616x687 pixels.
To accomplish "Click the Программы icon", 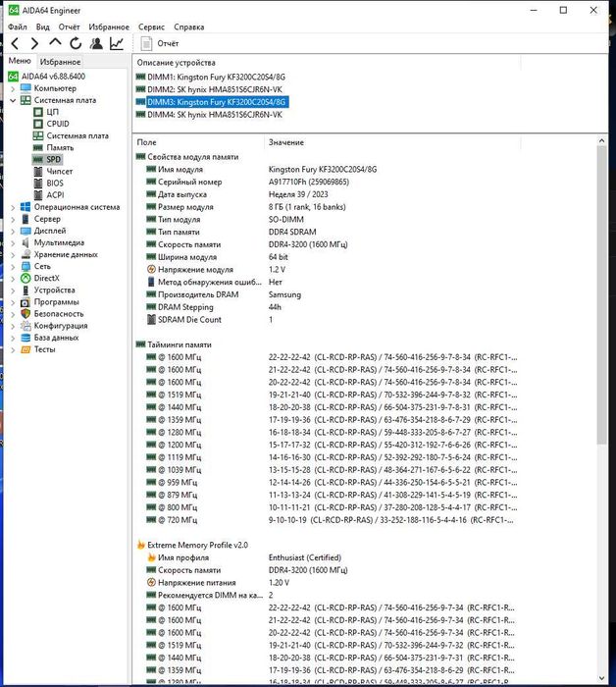I will [x=26, y=302].
